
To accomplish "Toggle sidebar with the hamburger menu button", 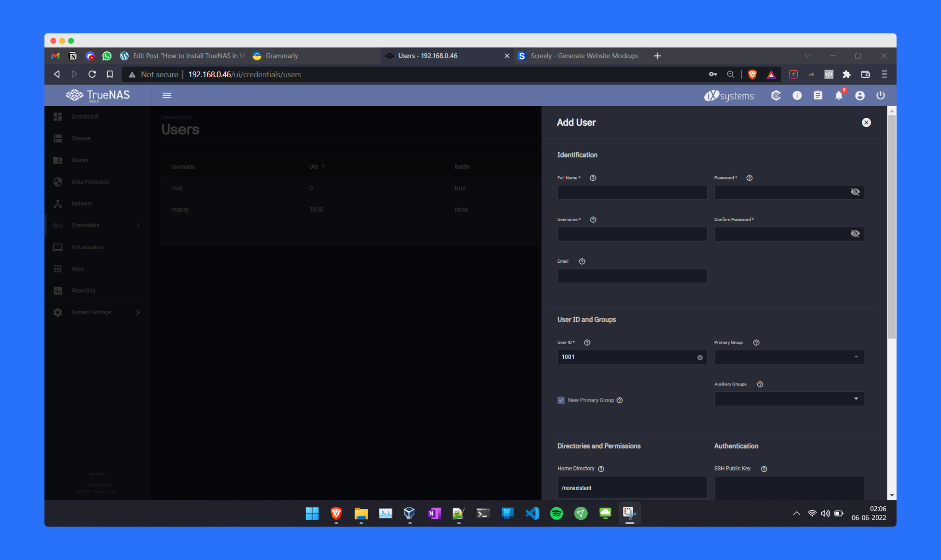I will point(167,96).
